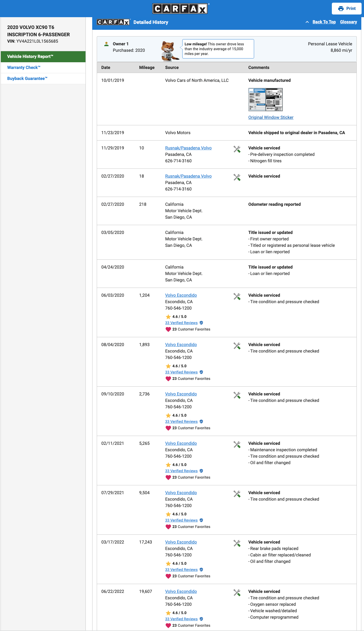Click heart Customer Favorites icon for 03/17/2022 entry
Image resolution: width=364 pixels, height=631 pixels.
(168, 576)
